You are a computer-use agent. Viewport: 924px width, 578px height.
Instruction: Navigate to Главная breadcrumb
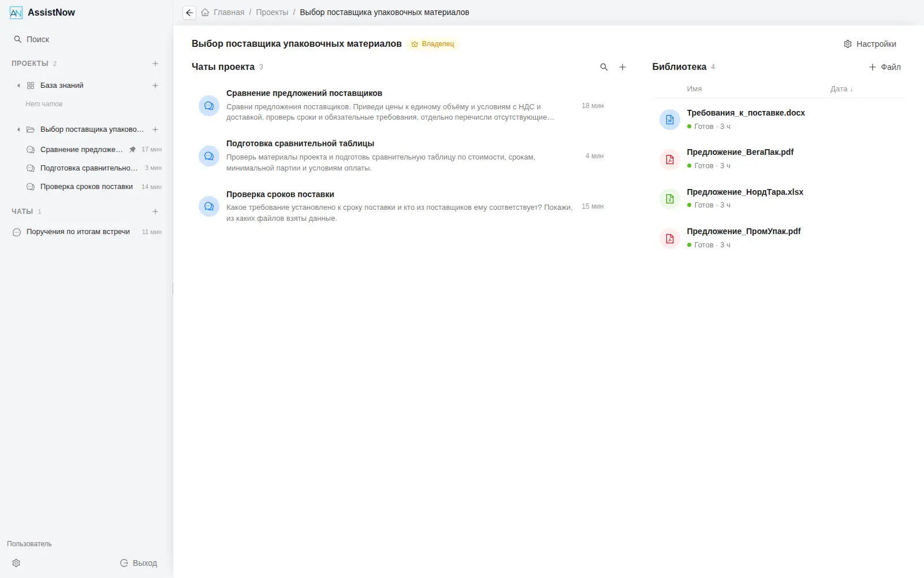[x=229, y=13]
